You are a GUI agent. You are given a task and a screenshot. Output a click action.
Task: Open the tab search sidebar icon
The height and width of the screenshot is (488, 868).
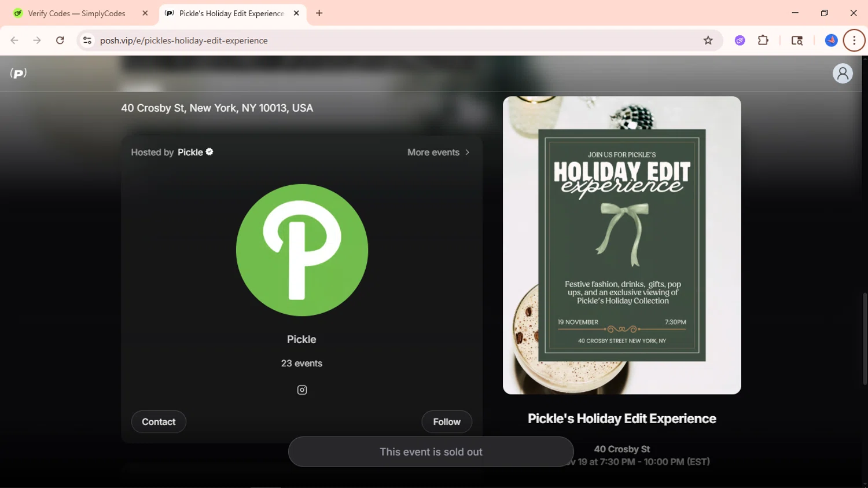coord(797,41)
